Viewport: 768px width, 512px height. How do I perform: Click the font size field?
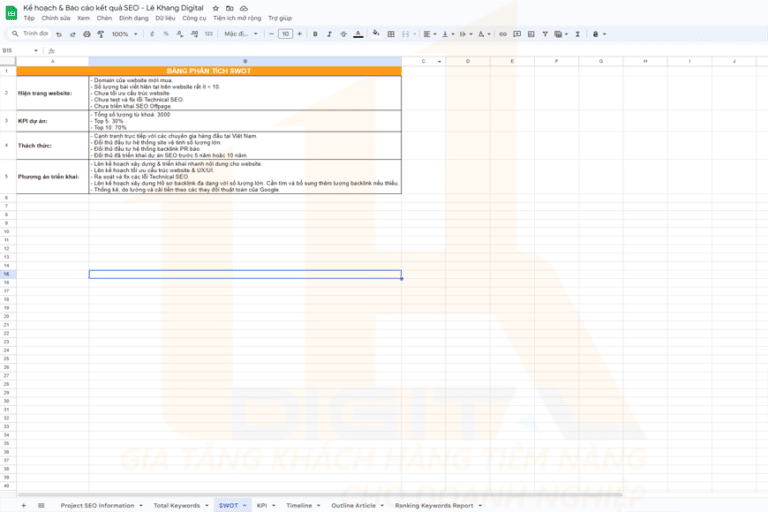(x=285, y=34)
